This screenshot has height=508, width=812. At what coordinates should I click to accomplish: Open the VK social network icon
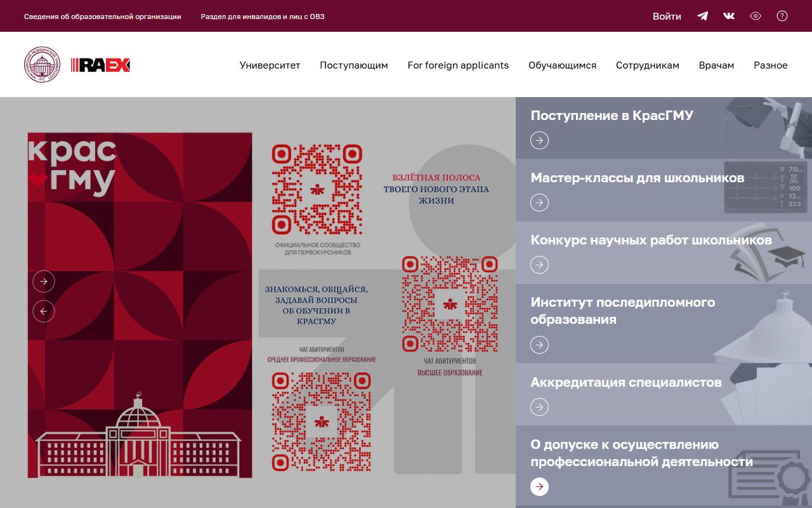coord(729,16)
